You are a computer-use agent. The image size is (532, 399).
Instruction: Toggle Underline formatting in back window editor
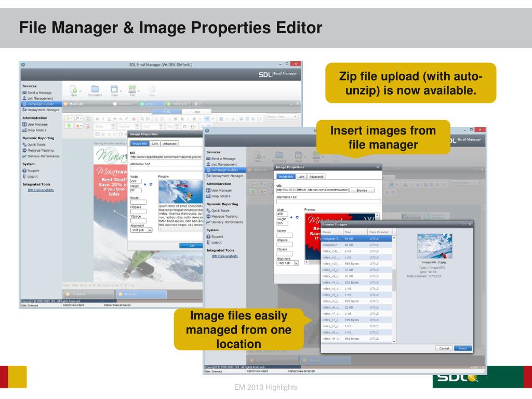pos(109,119)
